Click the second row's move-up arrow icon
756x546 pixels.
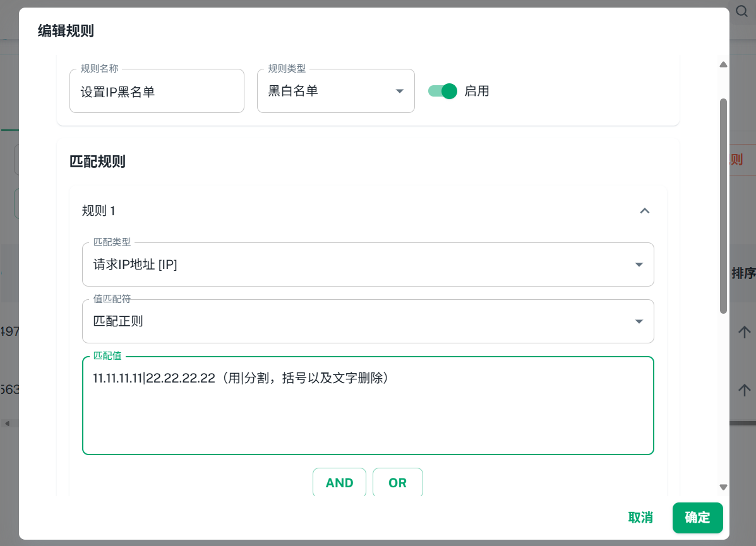pos(745,389)
